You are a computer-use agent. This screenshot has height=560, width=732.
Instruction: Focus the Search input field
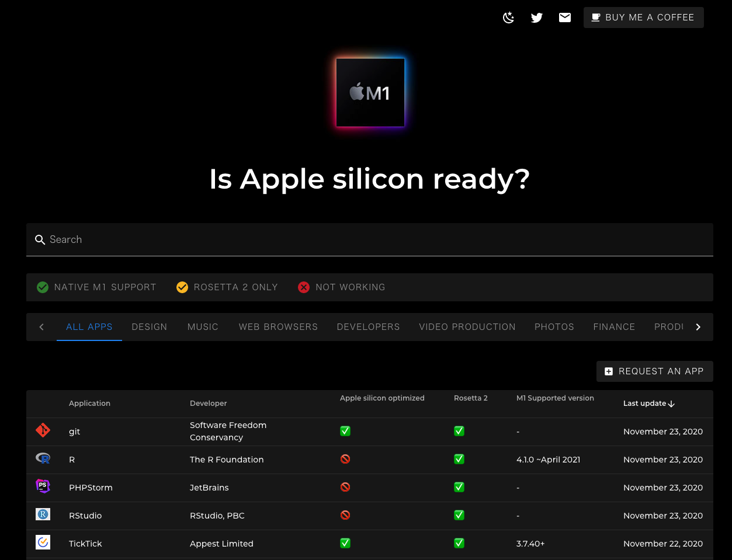click(374, 239)
